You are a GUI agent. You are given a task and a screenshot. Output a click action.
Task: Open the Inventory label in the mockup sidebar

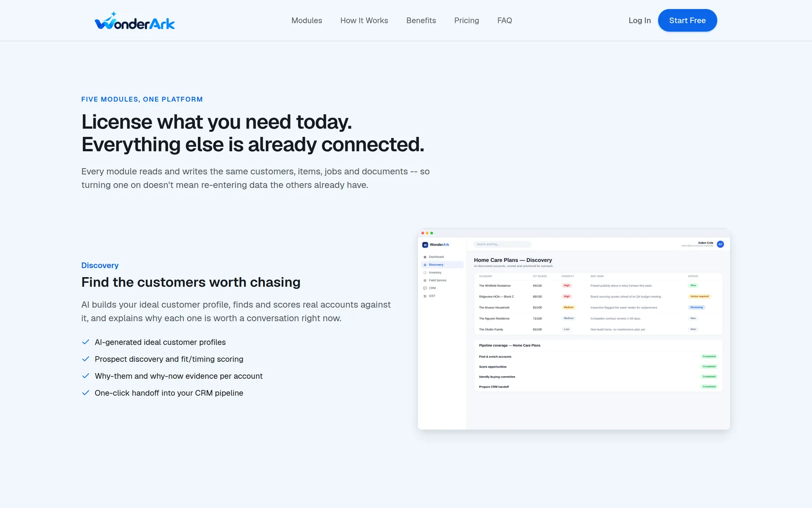[435, 273]
